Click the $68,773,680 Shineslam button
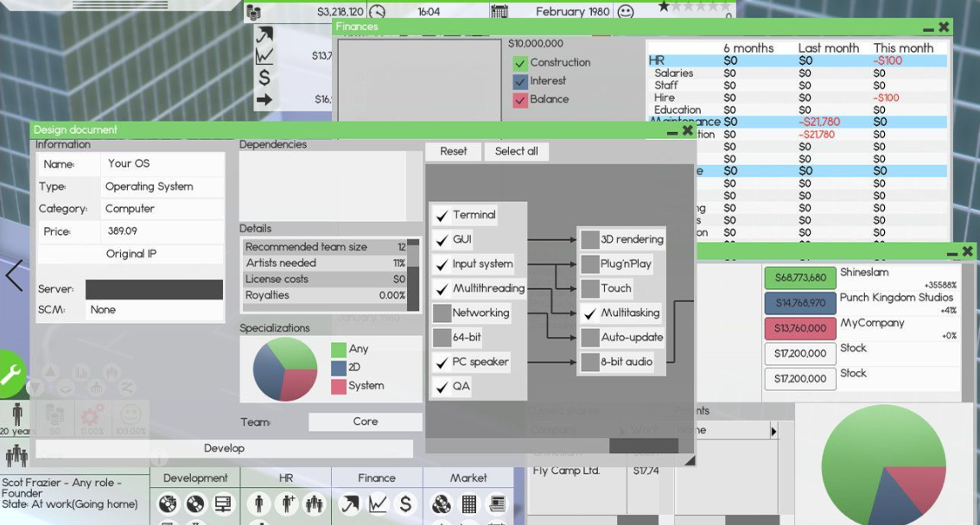Viewport: 980px width, 525px height. 800,278
